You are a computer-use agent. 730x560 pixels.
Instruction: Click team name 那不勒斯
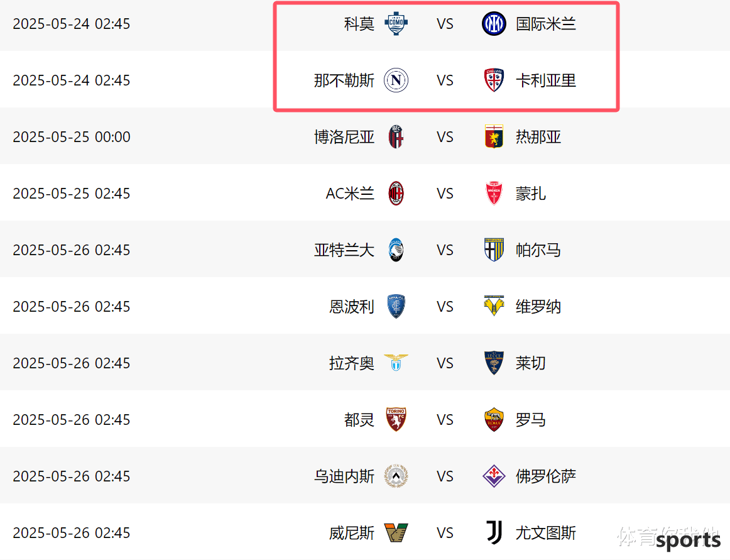(x=344, y=80)
